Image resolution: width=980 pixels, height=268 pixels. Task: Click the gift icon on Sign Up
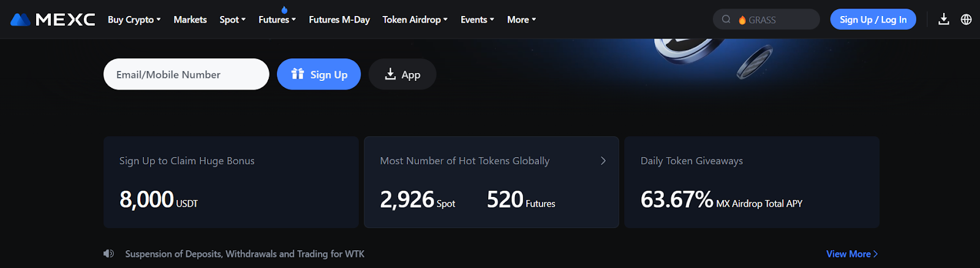(298, 74)
